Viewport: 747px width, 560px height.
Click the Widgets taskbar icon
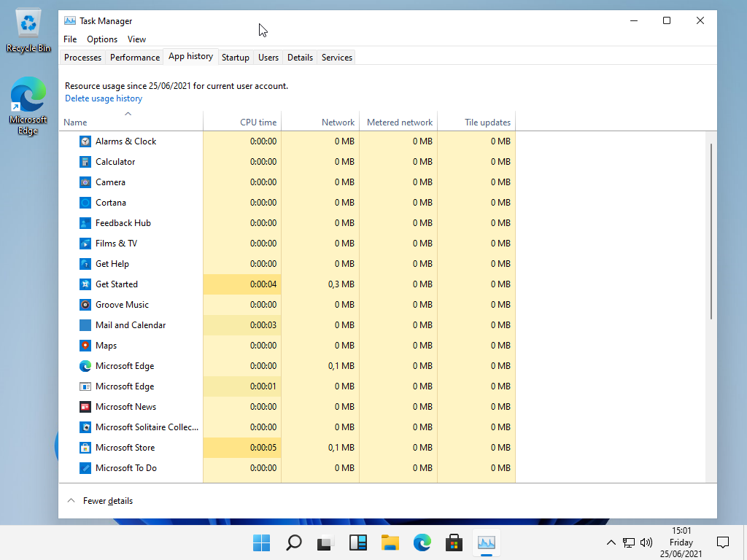pos(358,542)
